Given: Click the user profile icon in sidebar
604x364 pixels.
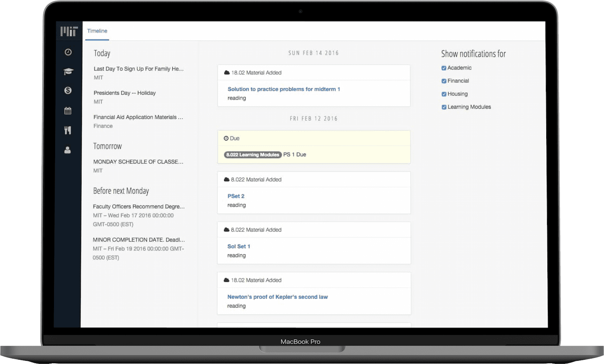Looking at the screenshot, I should (68, 150).
